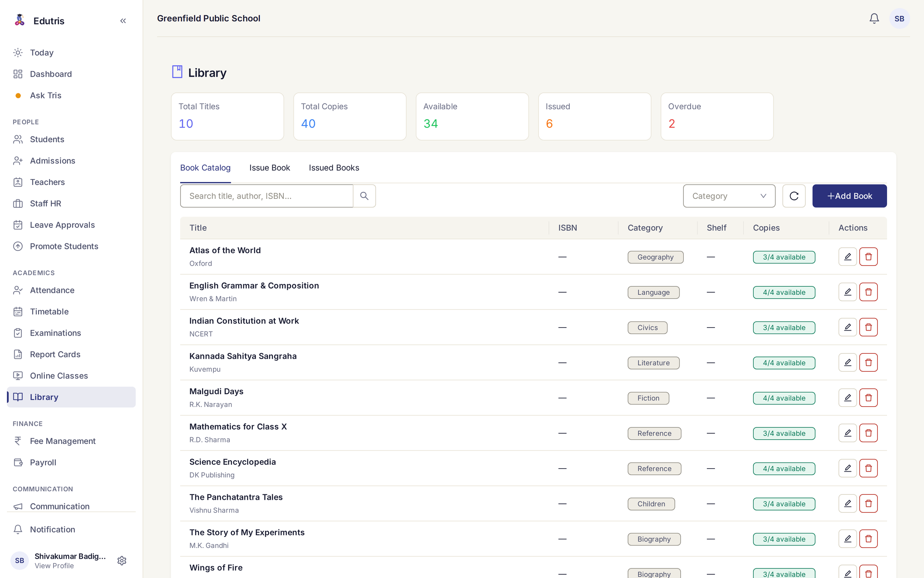The image size is (924, 578).
Task: Click the search magnifier button
Action: (364, 196)
